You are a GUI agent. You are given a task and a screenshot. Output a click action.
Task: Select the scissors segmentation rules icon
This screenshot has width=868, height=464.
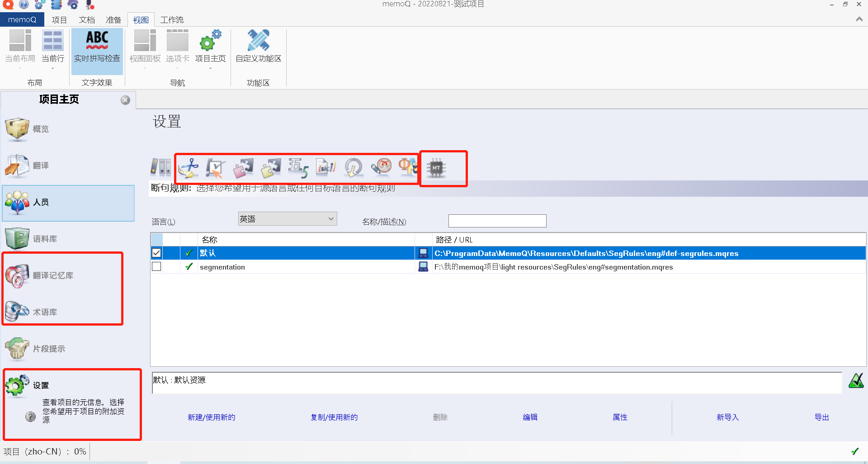coord(189,168)
